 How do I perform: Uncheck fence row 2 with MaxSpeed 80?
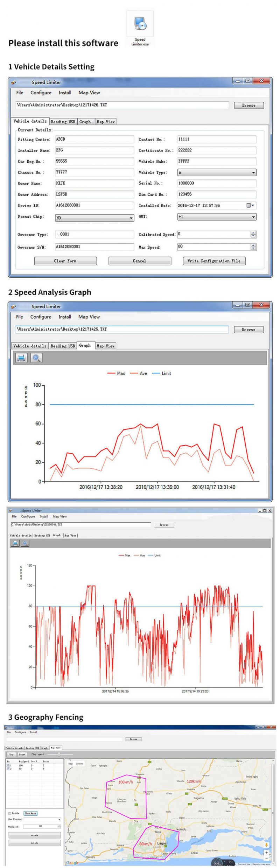pos(8,769)
